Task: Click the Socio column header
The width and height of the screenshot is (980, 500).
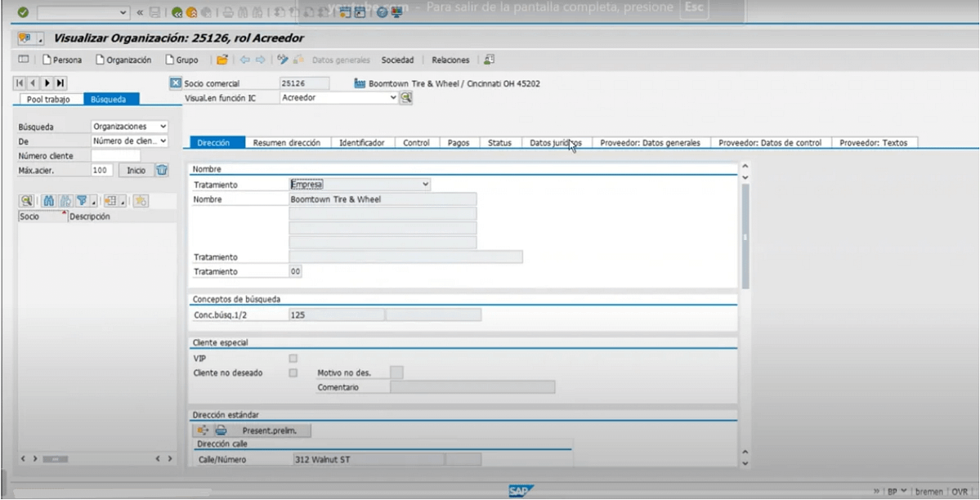Action: pyautogui.click(x=43, y=217)
